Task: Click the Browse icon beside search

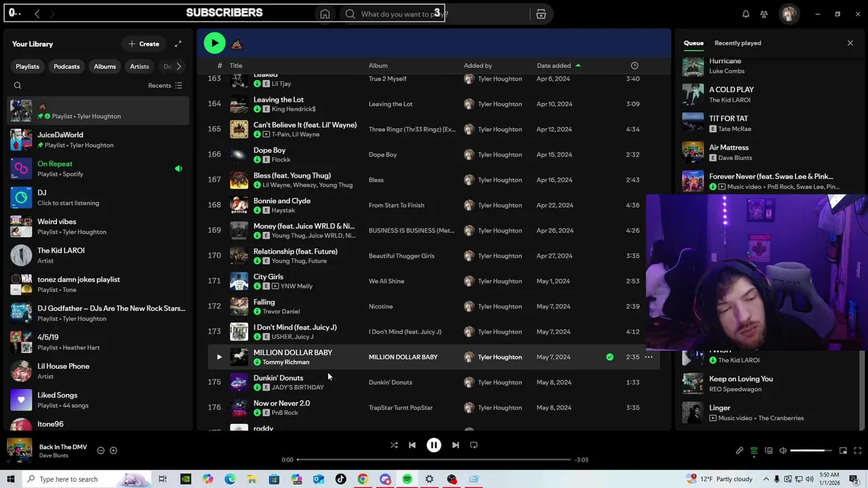Action: (x=541, y=14)
